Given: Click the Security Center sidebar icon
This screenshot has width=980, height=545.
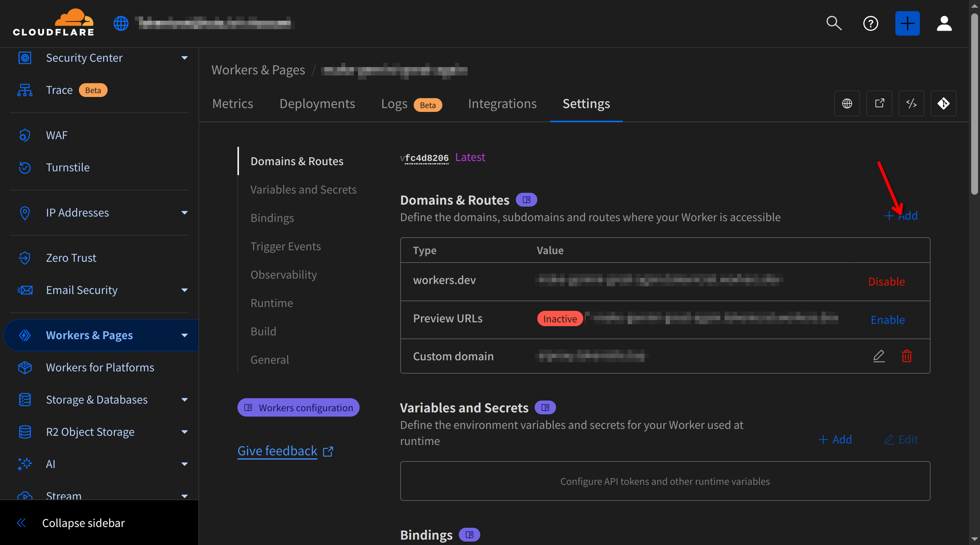Looking at the screenshot, I should point(25,58).
